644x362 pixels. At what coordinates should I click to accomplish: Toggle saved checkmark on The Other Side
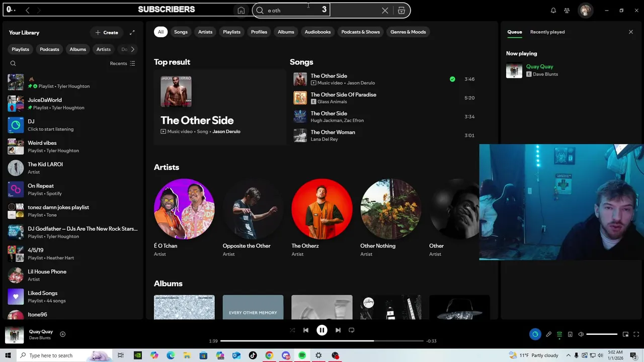point(452,79)
